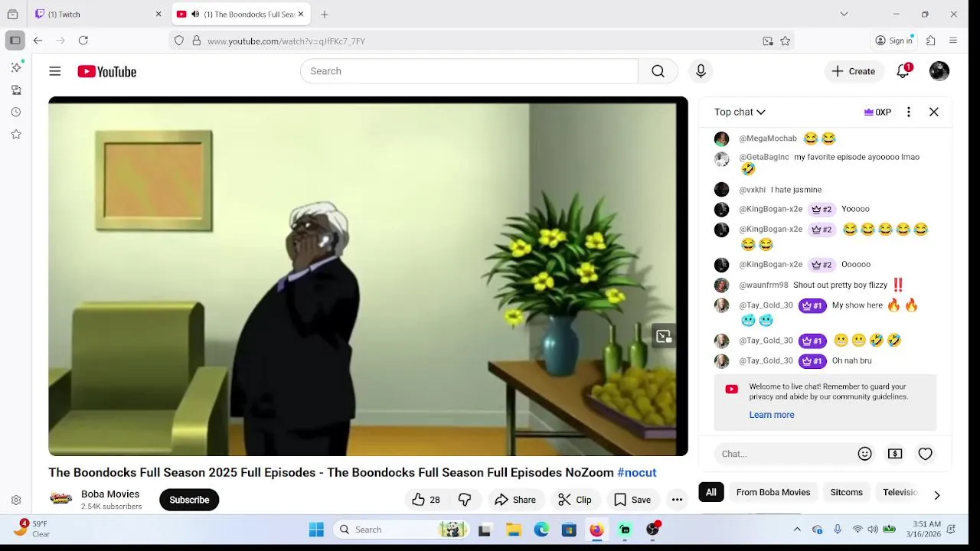Show hidden system tray icons
This screenshot has height=551, width=980.
click(x=797, y=530)
